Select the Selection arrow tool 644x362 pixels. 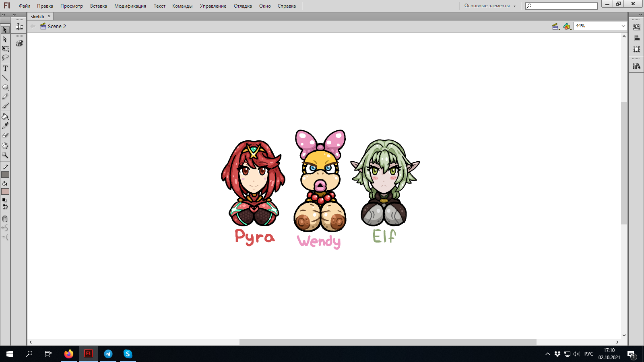(x=5, y=30)
